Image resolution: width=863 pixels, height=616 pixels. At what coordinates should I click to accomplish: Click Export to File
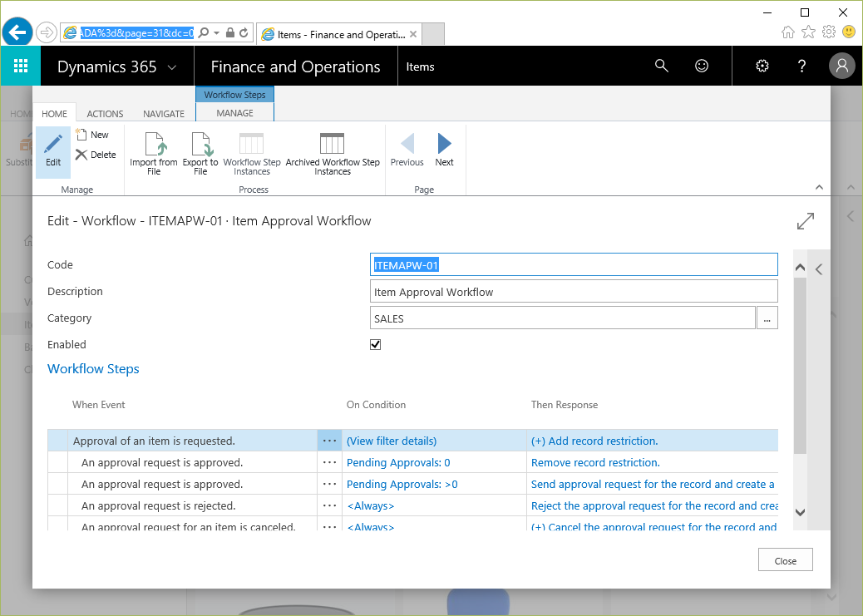(200, 154)
